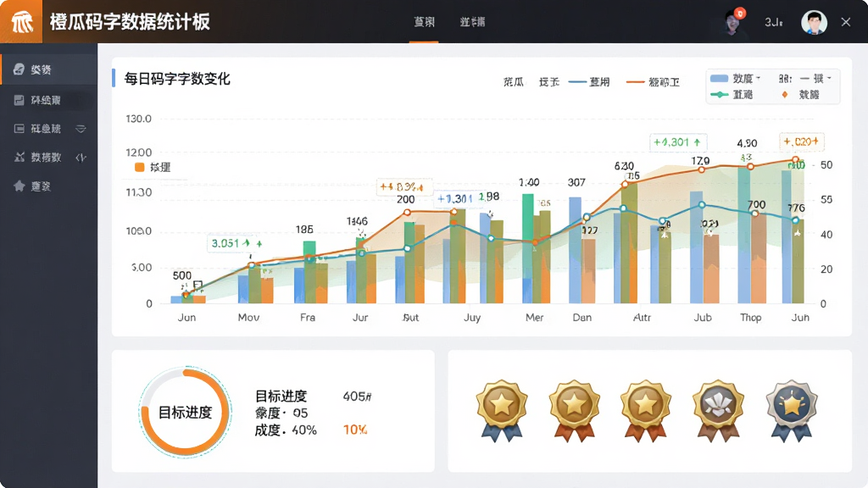
Task: Click the header title 橙瓜码字数据统计板
Action: [130, 22]
